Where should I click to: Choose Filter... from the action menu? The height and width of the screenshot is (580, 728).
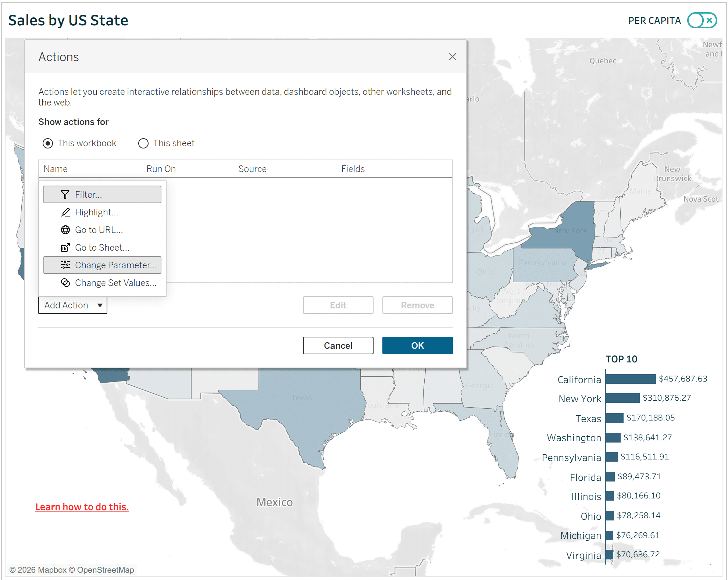tap(102, 194)
